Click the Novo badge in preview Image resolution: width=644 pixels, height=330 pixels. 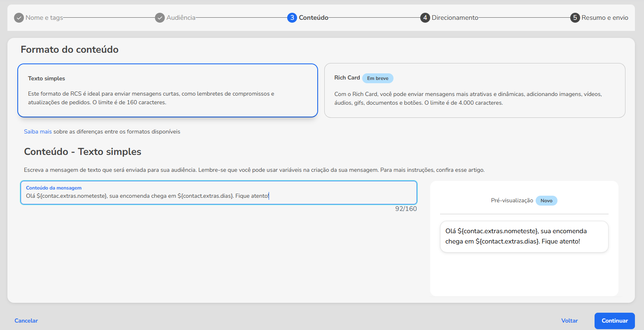click(x=546, y=201)
